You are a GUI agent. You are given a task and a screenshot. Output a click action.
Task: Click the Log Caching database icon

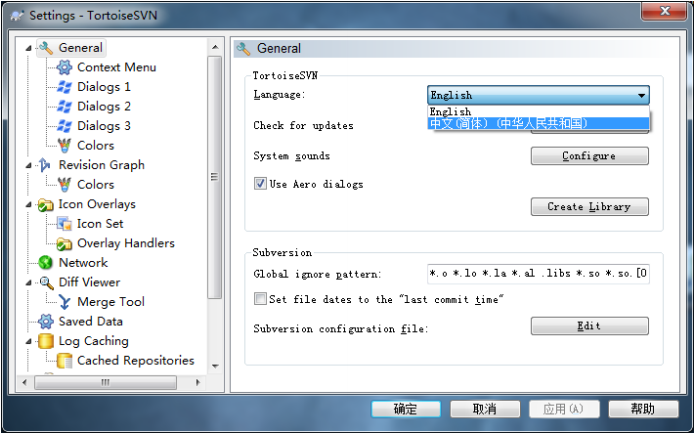point(45,341)
